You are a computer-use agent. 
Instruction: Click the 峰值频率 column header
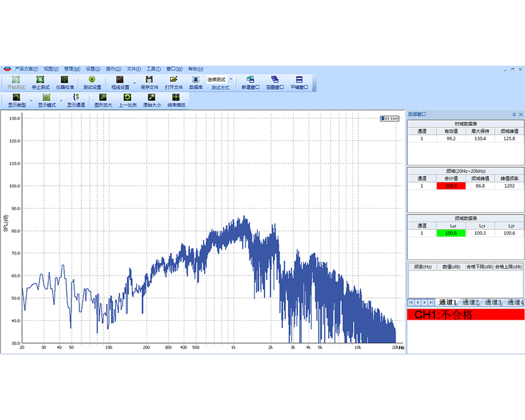click(x=510, y=178)
